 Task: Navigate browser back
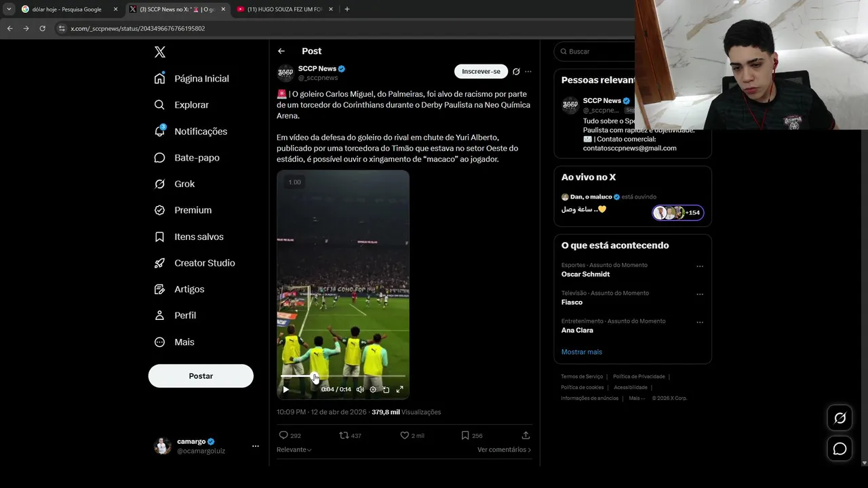[9, 28]
